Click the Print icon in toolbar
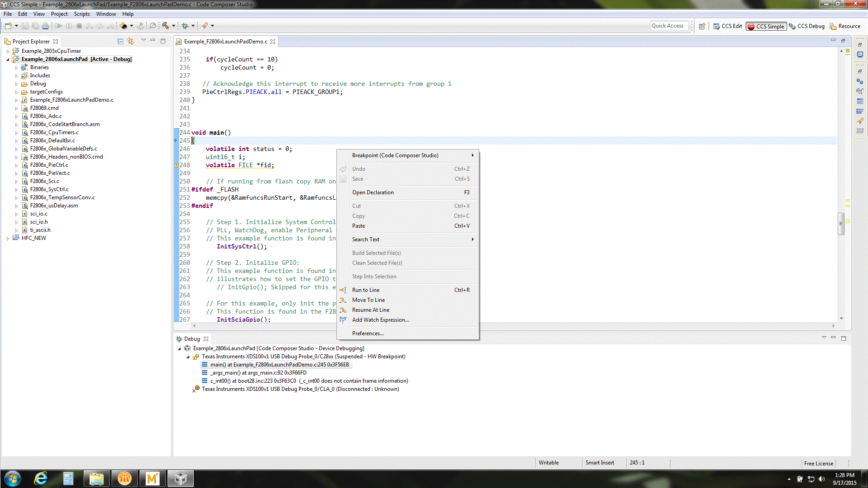The width and height of the screenshot is (868, 488). point(45,26)
